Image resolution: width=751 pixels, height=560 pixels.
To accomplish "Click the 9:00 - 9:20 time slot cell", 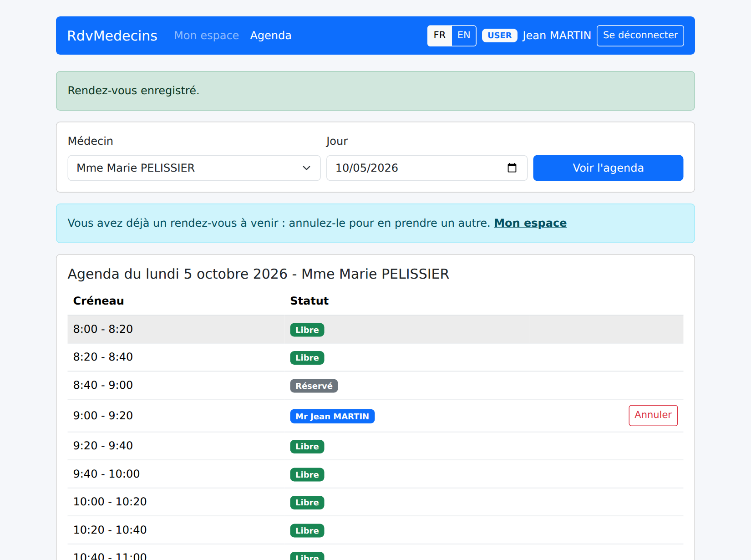I will (x=176, y=416).
